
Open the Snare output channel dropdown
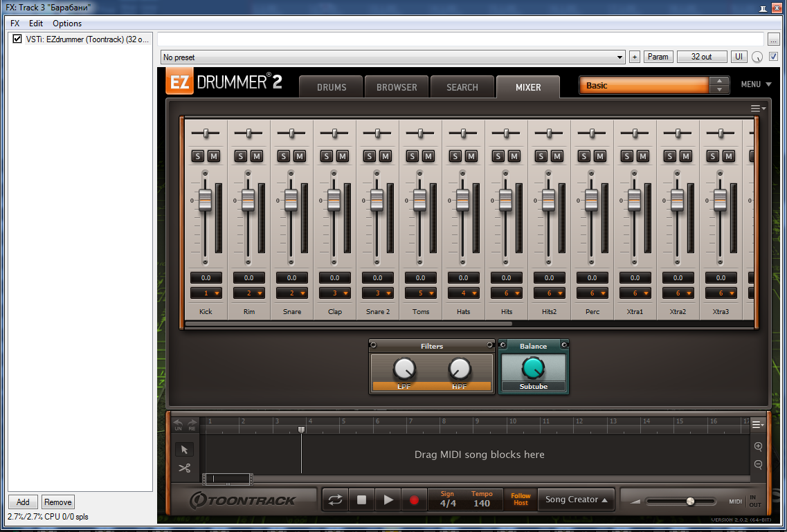291,293
